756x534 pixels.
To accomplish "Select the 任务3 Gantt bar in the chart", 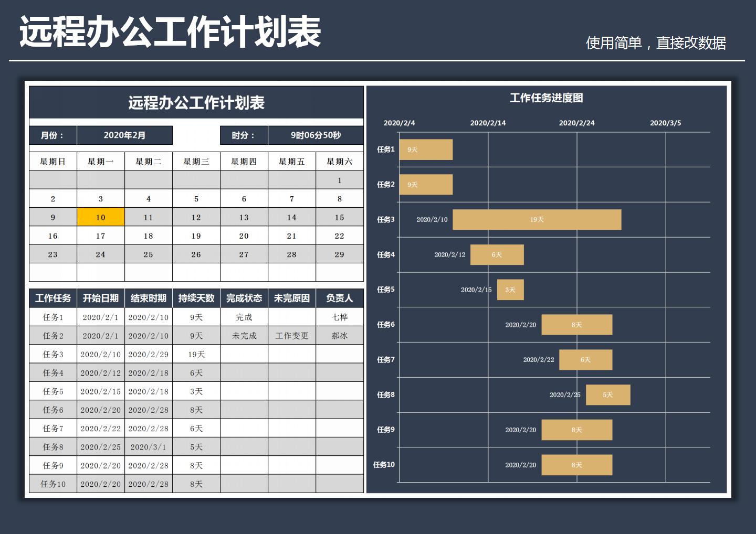I will 537,219.
